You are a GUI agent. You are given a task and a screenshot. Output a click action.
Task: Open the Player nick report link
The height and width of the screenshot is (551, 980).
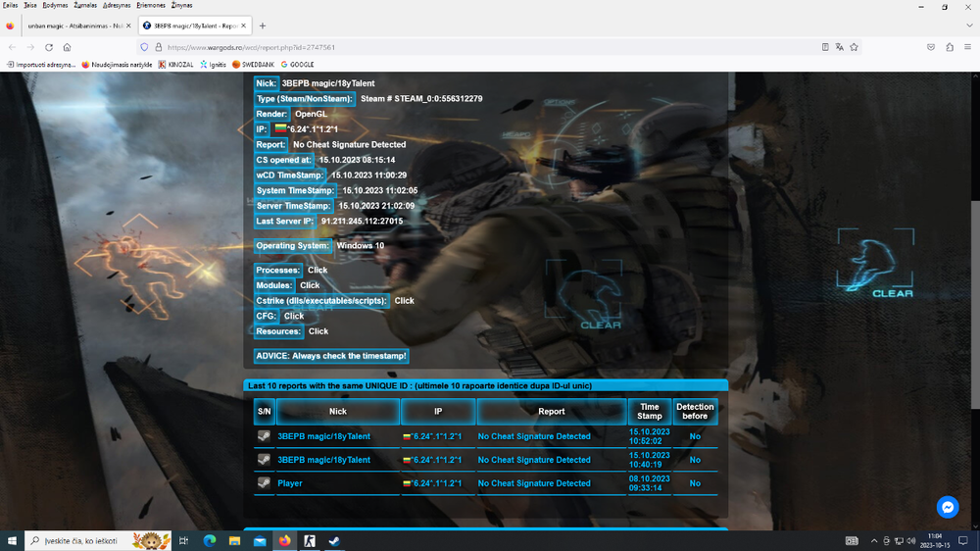point(290,483)
